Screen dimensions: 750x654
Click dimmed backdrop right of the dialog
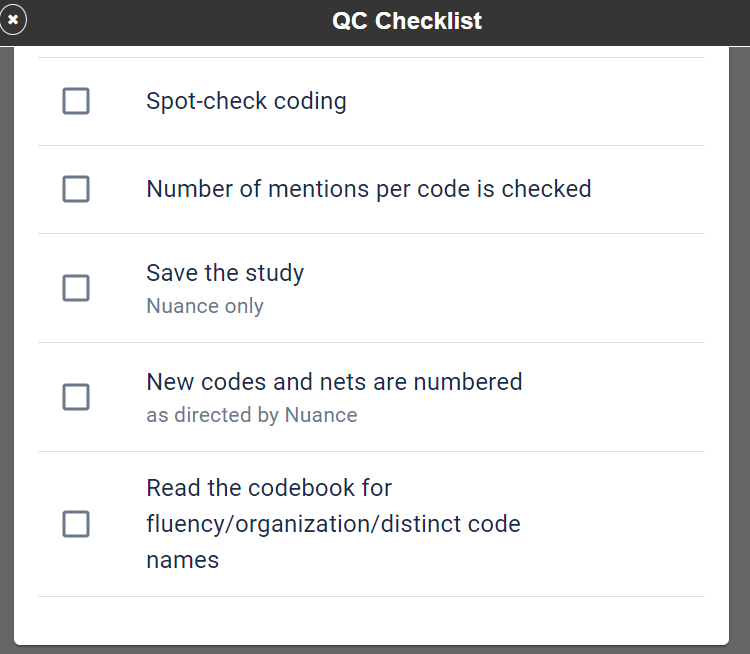click(740, 350)
